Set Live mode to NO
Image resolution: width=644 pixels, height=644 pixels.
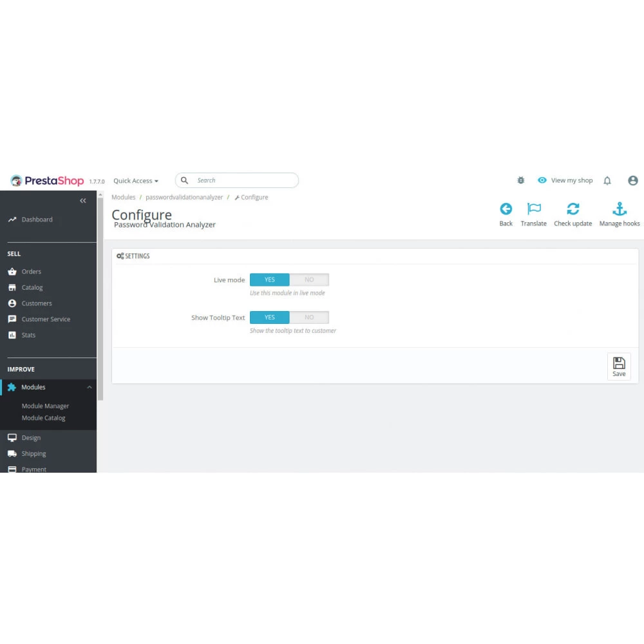309,279
